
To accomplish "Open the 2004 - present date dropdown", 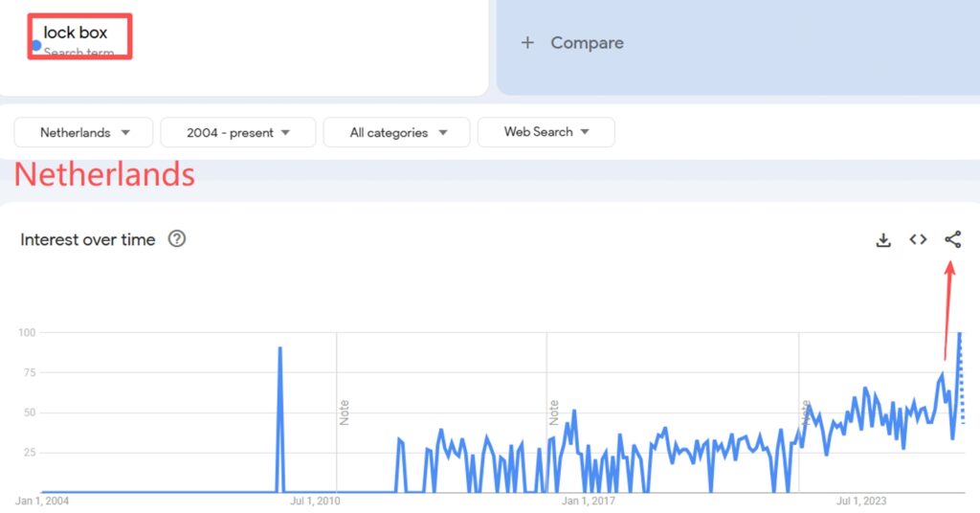I will [x=237, y=132].
